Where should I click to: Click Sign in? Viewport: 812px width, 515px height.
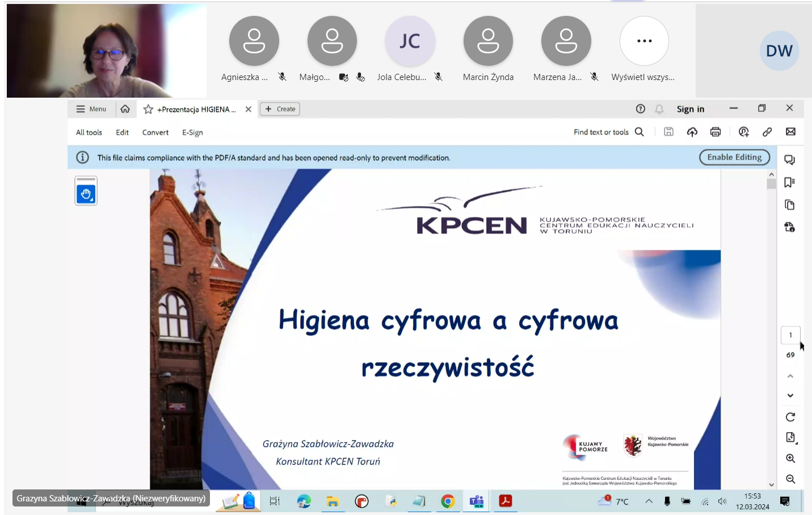click(x=691, y=109)
